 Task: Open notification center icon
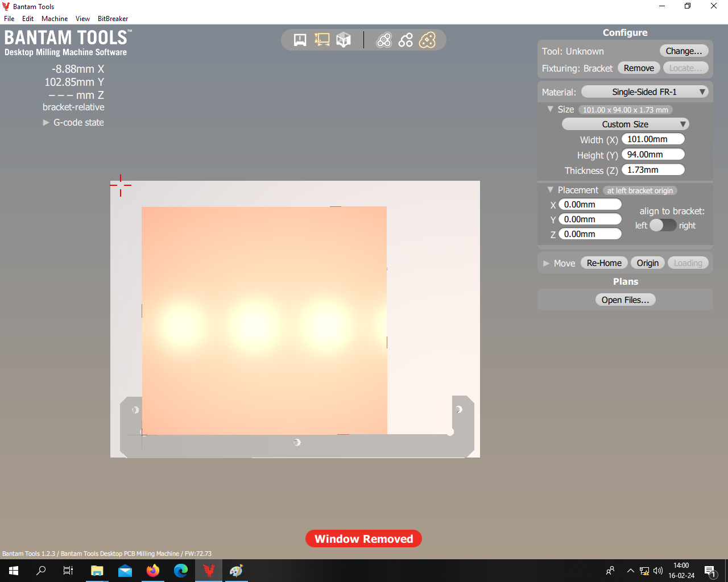pyautogui.click(x=710, y=571)
